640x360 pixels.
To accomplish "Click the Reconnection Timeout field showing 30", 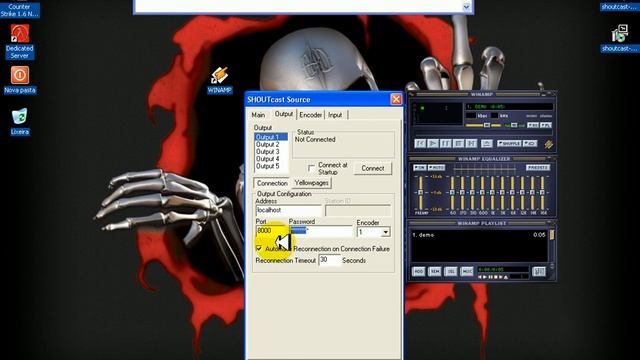I will 329,260.
